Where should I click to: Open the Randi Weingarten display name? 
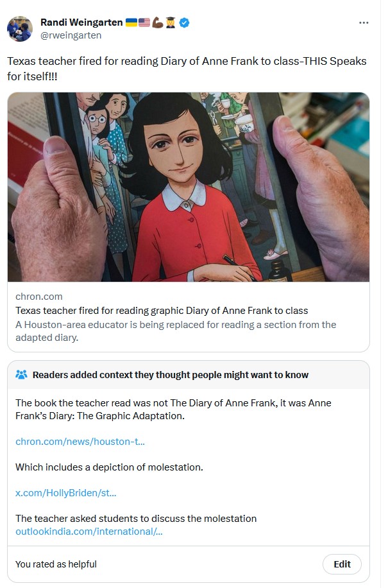coord(81,22)
